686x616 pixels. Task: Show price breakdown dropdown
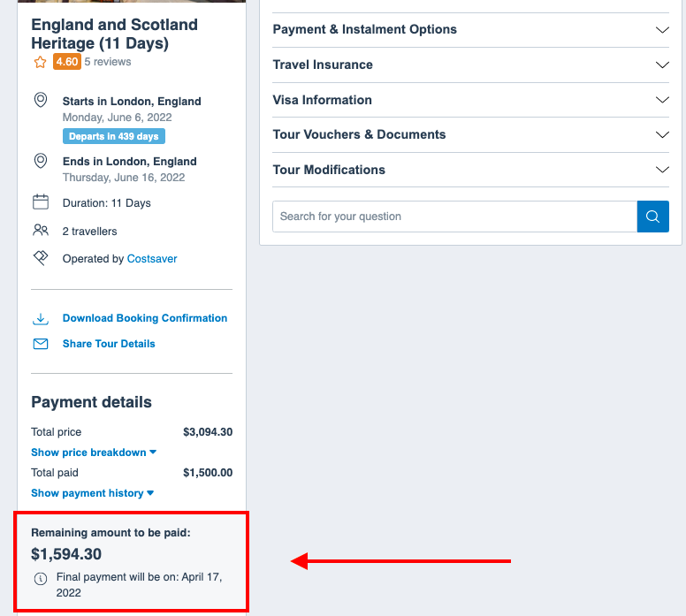coord(94,452)
